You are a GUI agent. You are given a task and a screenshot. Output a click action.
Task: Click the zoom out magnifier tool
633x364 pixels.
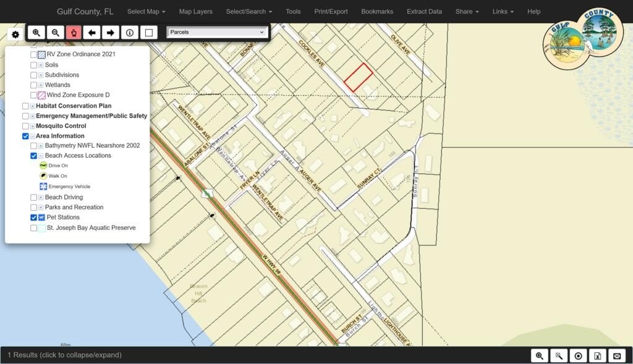click(55, 33)
